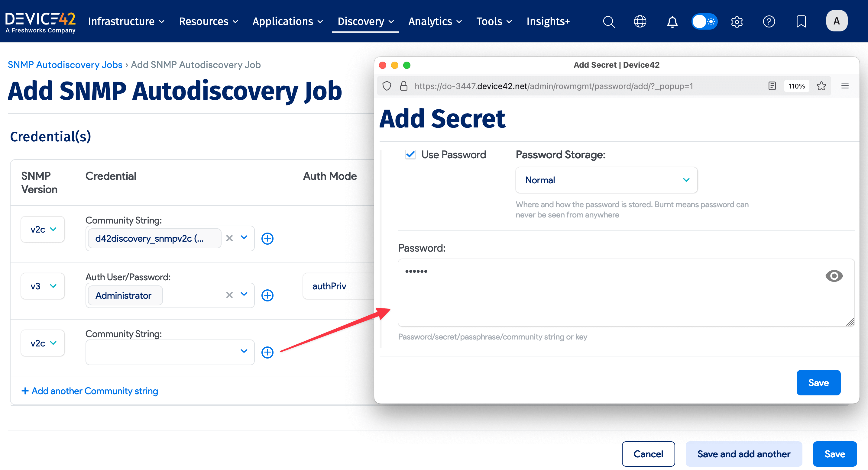Uncheck the Use Password checkbox
Screen dimensions: 868x470
[410, 155]
